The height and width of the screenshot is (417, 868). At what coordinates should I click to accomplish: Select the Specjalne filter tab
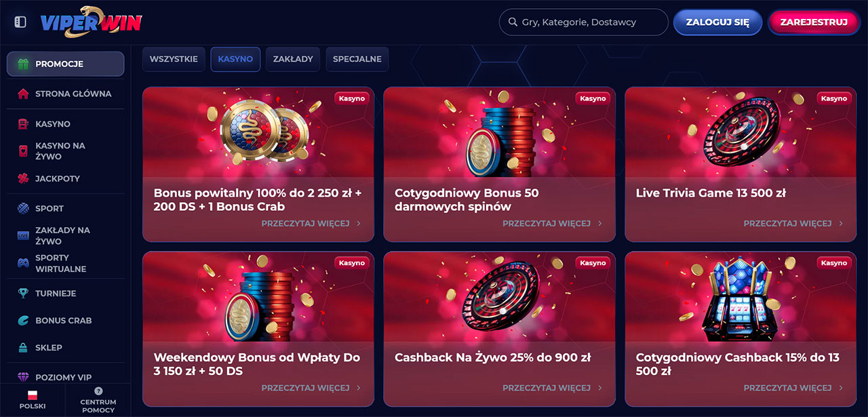[x=357, y=59]
